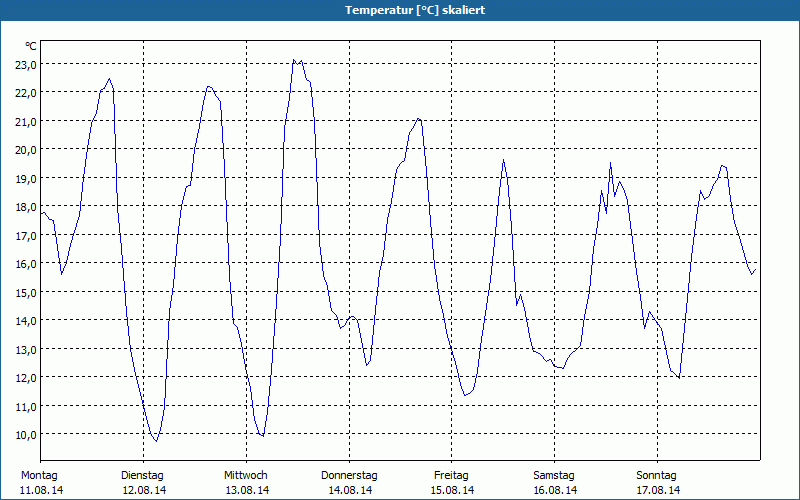Click the date 17.08.14

pyautogui.click(x=658, y=491)
